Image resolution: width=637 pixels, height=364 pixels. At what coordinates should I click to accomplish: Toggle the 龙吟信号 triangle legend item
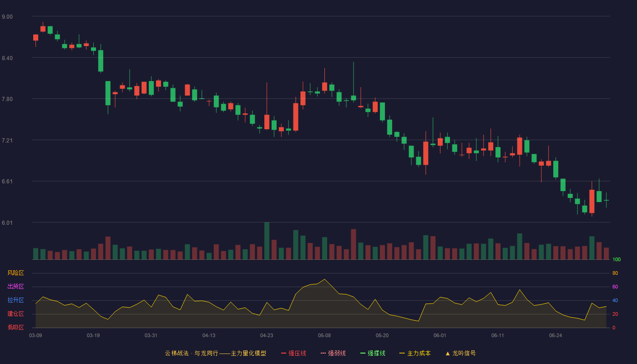point(460,353)
